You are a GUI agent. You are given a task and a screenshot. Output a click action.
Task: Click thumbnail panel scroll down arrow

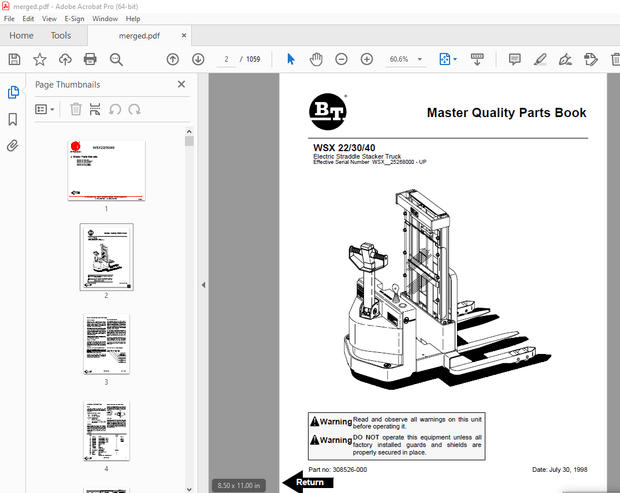189,489
